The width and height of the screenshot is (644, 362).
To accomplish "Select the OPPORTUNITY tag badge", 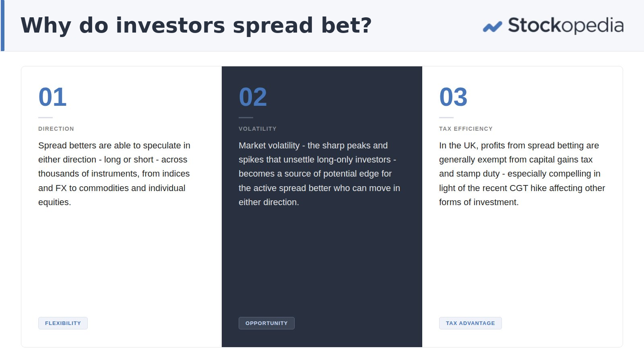I will click(266, 323).
